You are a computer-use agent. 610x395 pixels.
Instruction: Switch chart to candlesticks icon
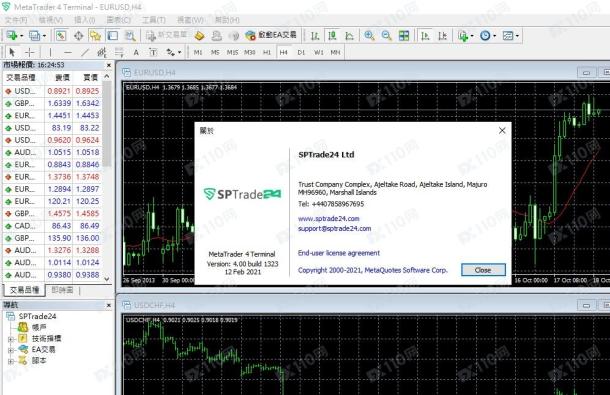(332, 36)
